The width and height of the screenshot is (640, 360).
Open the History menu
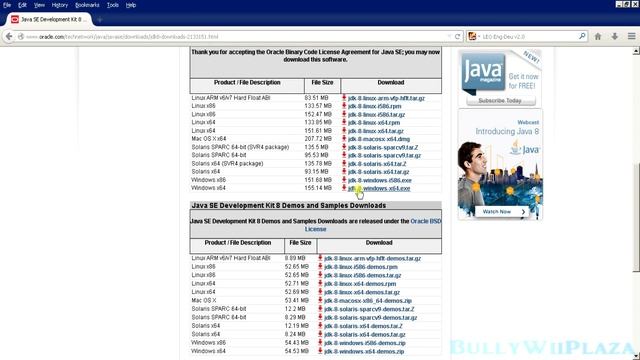click(x=60, y=5)
